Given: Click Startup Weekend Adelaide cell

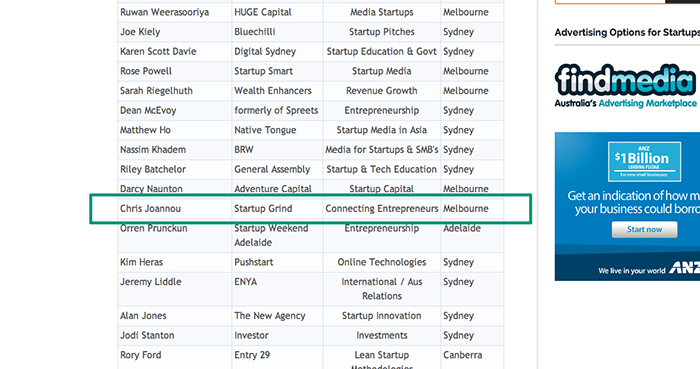Looking at the screenshot, I should pos(277,235).
